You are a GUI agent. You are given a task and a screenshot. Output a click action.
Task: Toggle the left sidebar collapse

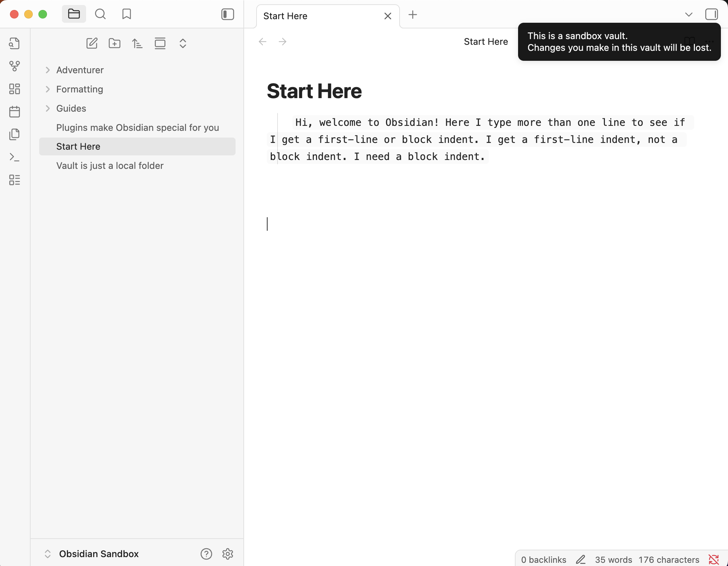228,14
